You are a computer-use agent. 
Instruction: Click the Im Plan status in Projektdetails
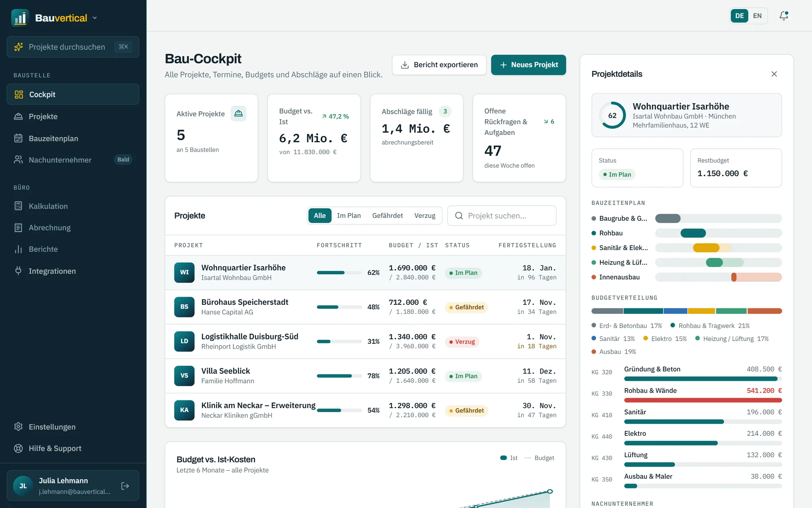pyautogui.click(x=617, y=174)
